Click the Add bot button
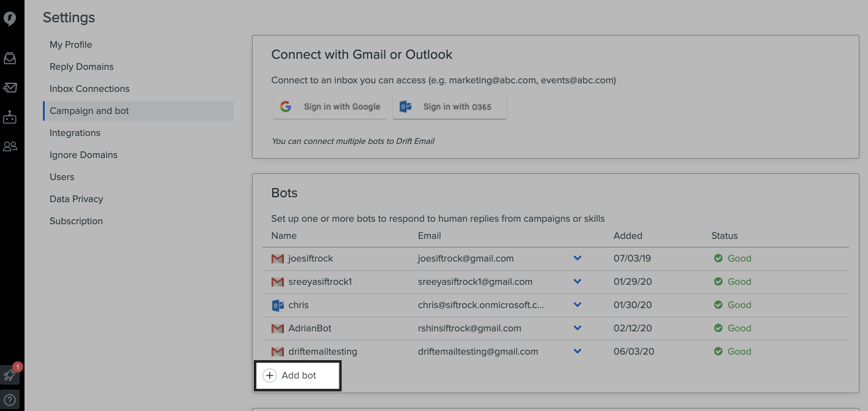This screenshot has height=411, width=868. 297,375
